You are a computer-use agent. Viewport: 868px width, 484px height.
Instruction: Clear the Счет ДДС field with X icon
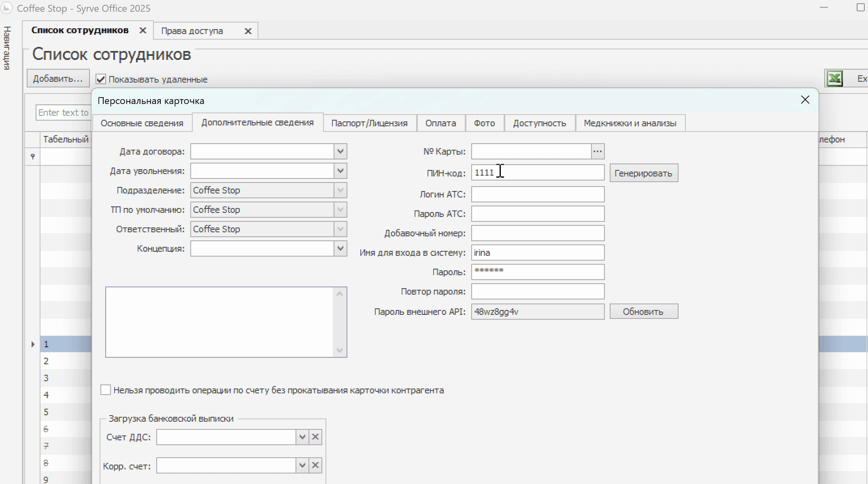click(x=315, y=437)
